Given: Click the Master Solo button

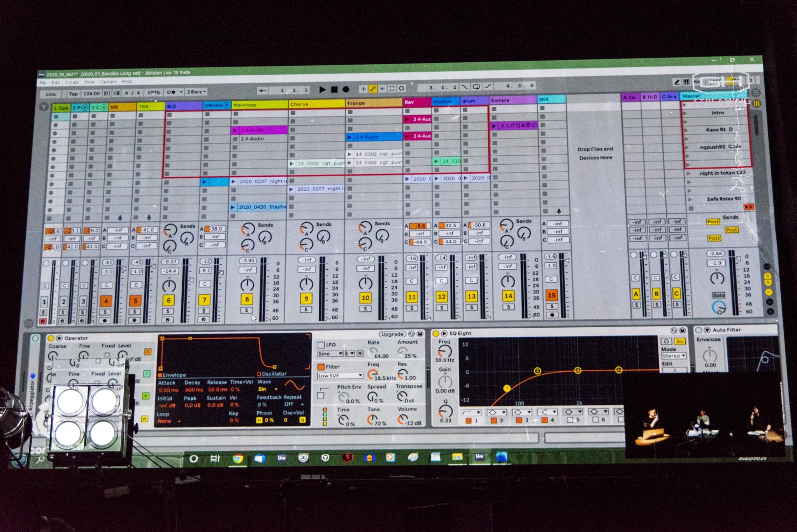Looking at the screenshot, I should [718, 295].
